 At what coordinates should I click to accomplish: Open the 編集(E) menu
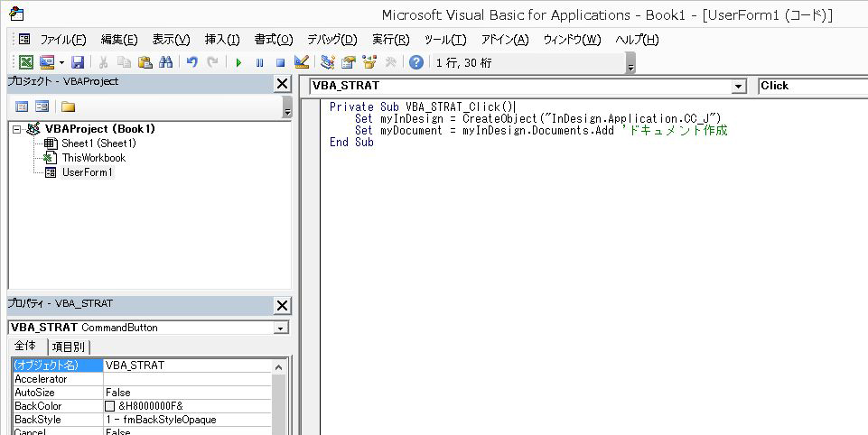[119, 40]
